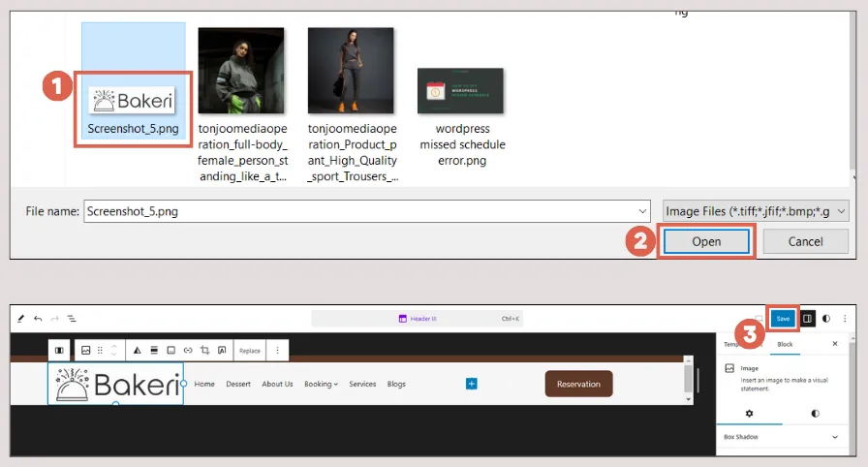Click the Undo arrow icon

38,319
